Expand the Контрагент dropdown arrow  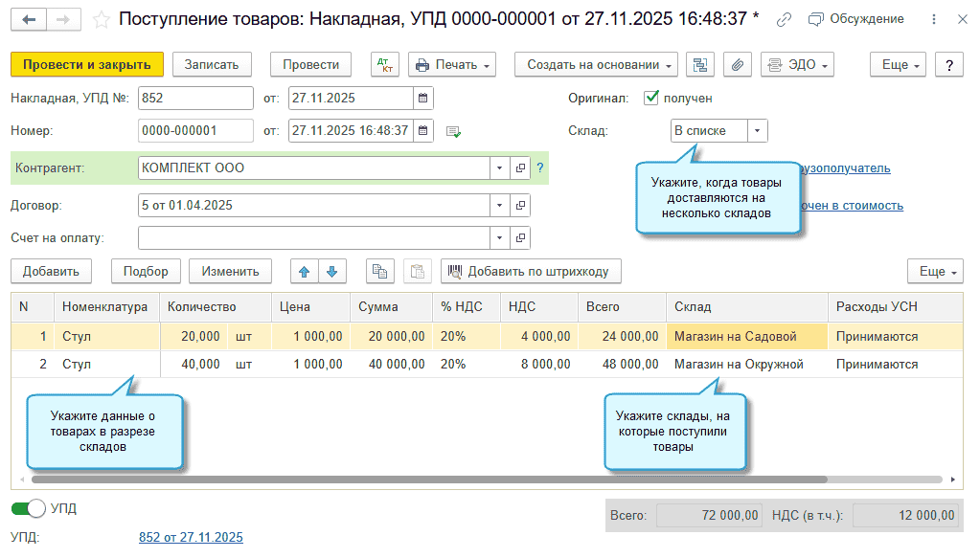(x=499, y=167)
